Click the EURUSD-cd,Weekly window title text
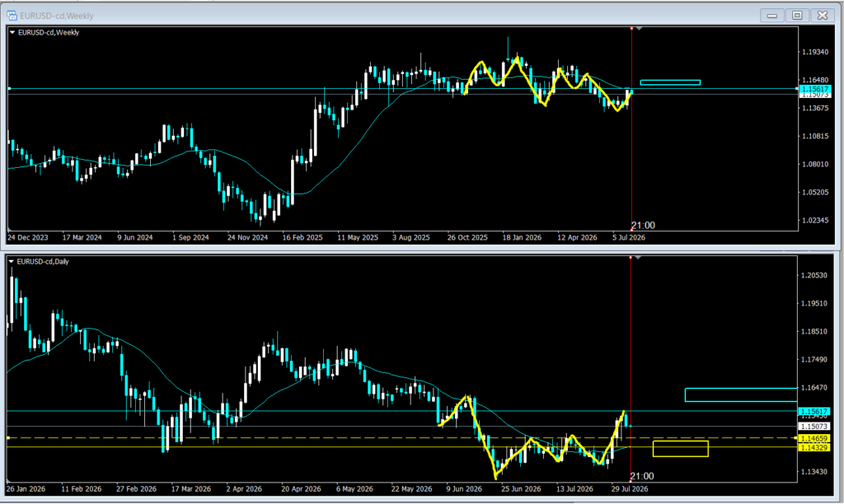Screen dimensions: 844x504 57,16
